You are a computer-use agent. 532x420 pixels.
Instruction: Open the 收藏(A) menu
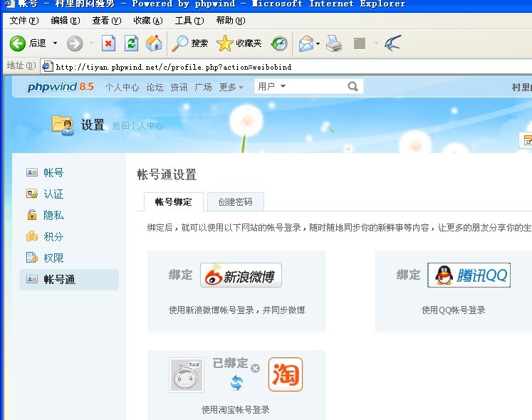click(x=148, y=21)
